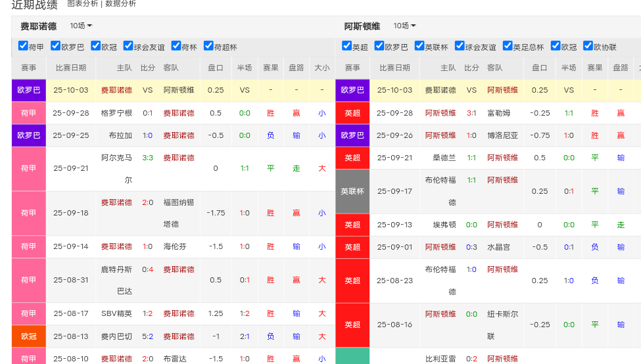Image resolution: width=641 pixels, height=364 pixels.
Task: Click the 5:2 score in 费内巴切 row
Action: pyautogui.click(x=148, y=336)
